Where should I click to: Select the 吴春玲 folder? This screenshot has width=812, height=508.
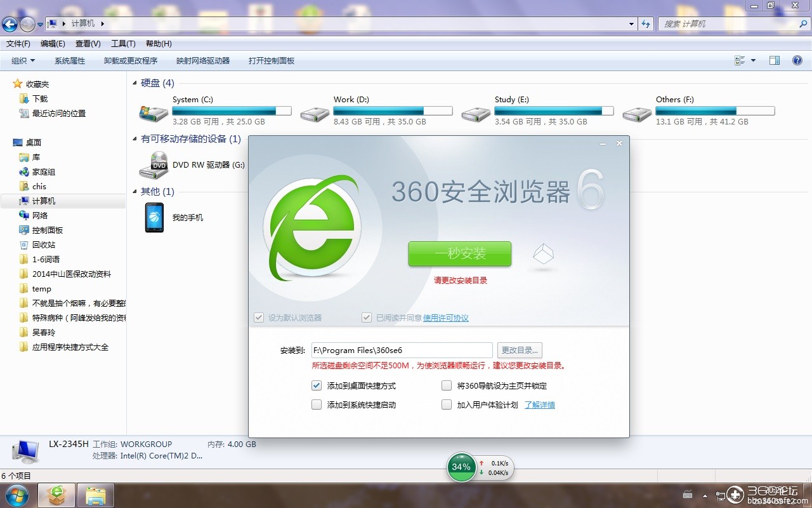click(44, 332)
